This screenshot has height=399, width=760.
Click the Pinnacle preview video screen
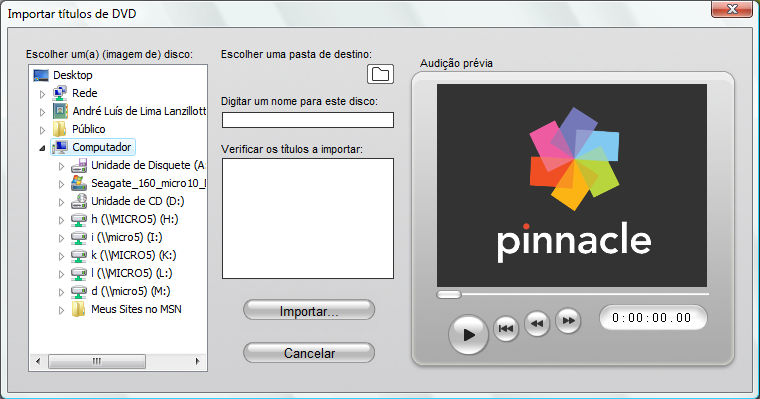click(x=572, y=185)
